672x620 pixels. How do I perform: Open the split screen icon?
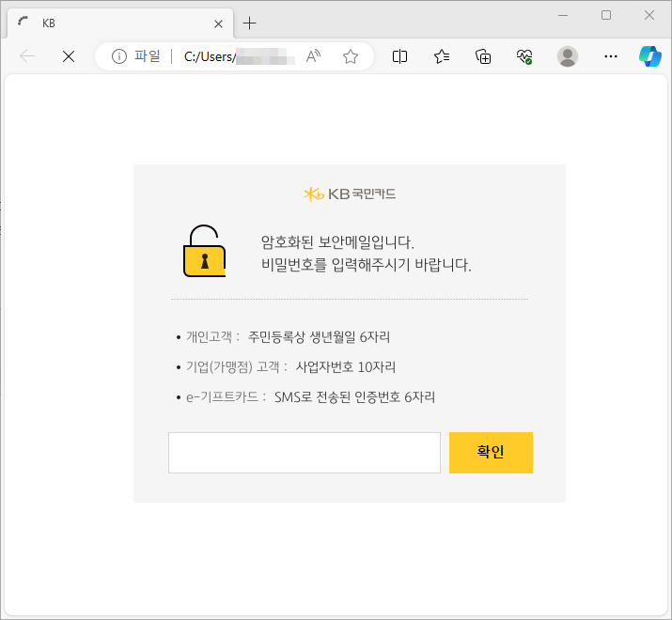click(399, 56)
